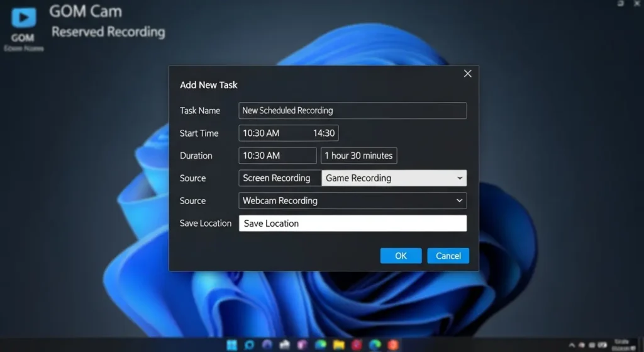Click the orange app icon on taskbar
The width and height of the screenshot is (644, 352).
(393, 344)
